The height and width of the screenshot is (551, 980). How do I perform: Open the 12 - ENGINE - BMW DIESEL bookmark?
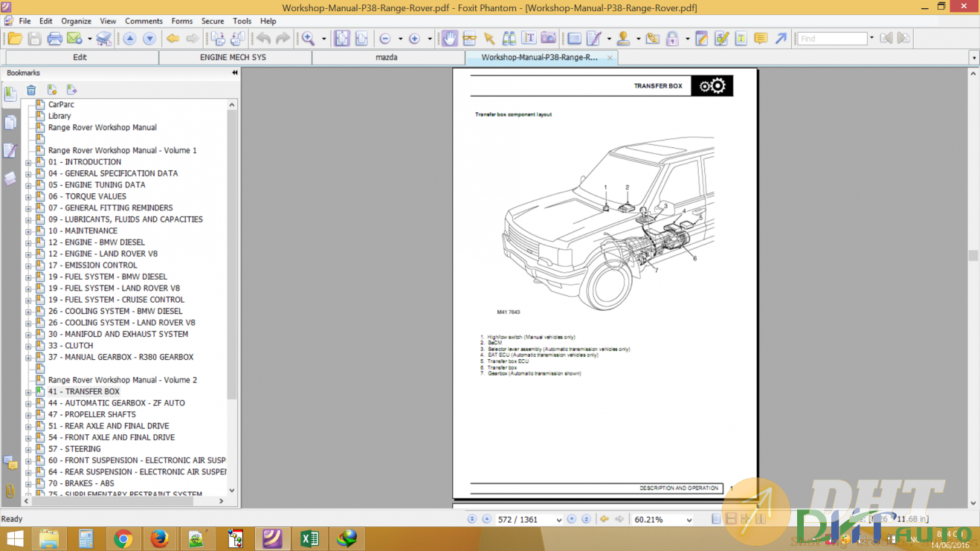[x=97, y=242]
